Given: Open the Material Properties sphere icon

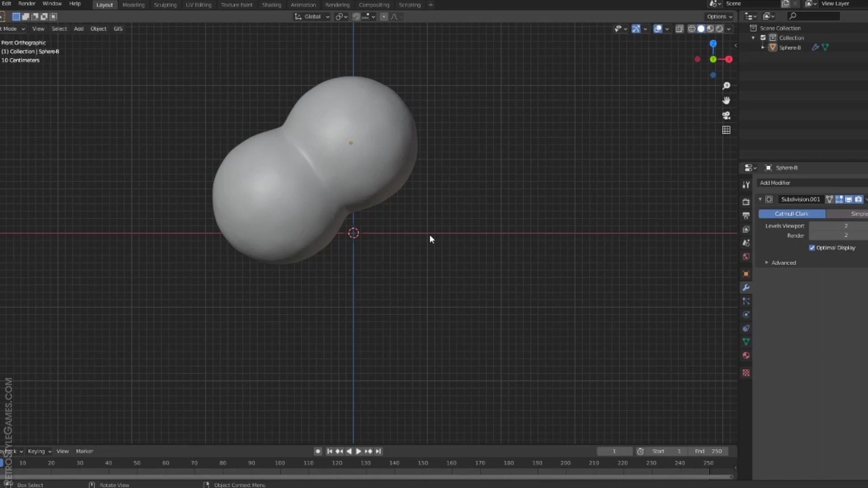Looking at the screenshot, I should tap(746, 355).
